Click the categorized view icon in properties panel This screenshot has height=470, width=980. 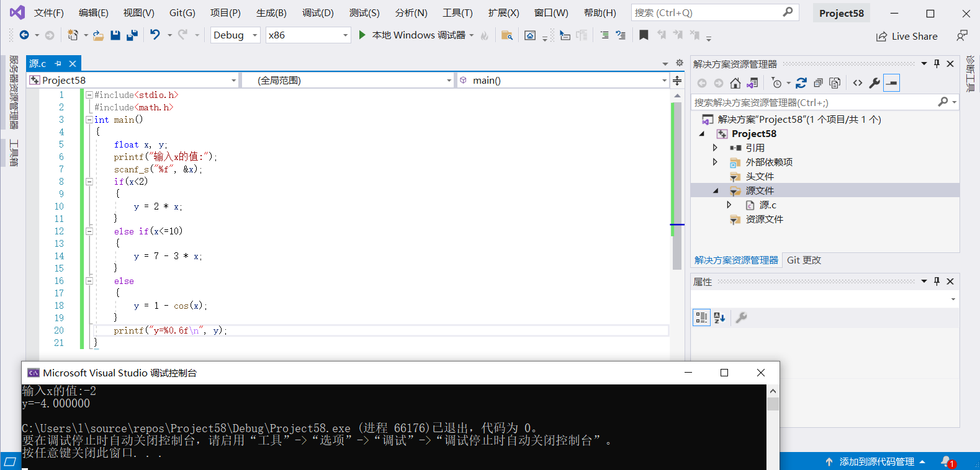click(x=701, y=317)
